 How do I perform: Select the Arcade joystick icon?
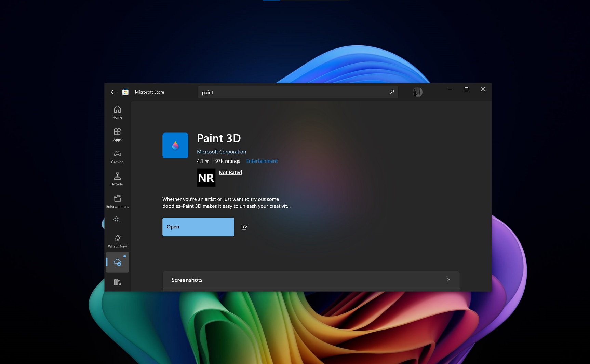(117, 178)
